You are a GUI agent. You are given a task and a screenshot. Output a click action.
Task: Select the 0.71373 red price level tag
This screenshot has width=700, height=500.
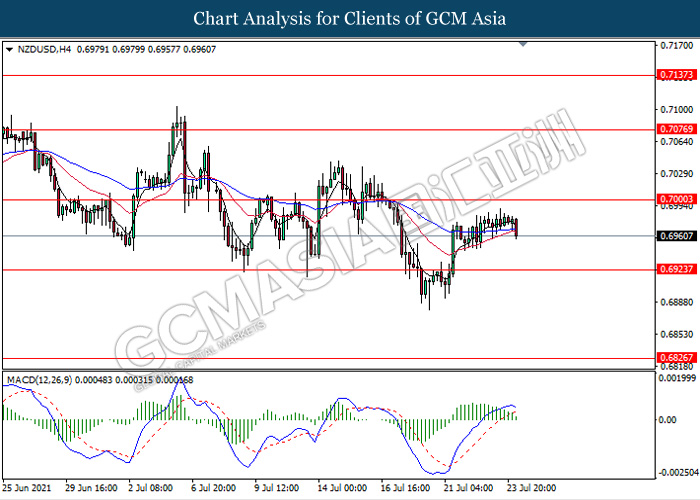pyautogui.click(x=675, y=75)
